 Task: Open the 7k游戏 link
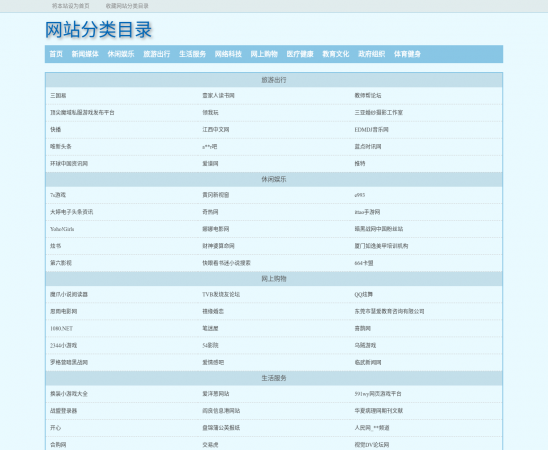pos(58,195)
